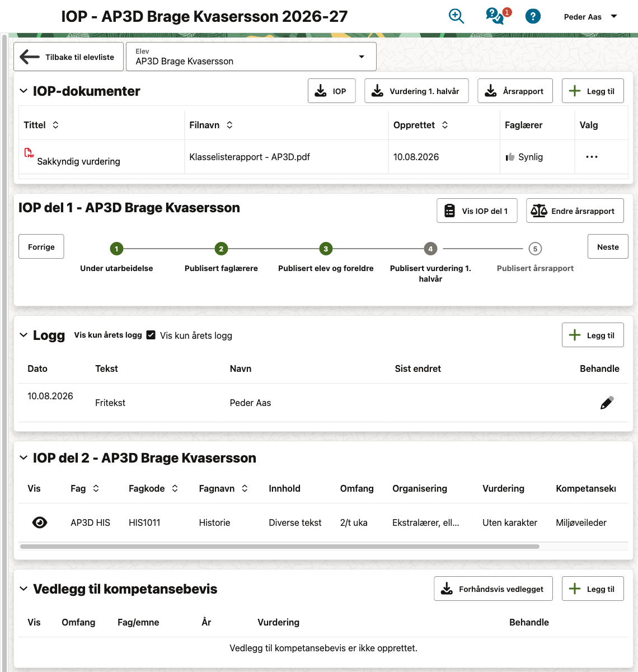Click the zoom magnifier icon in header

[457, 16]
